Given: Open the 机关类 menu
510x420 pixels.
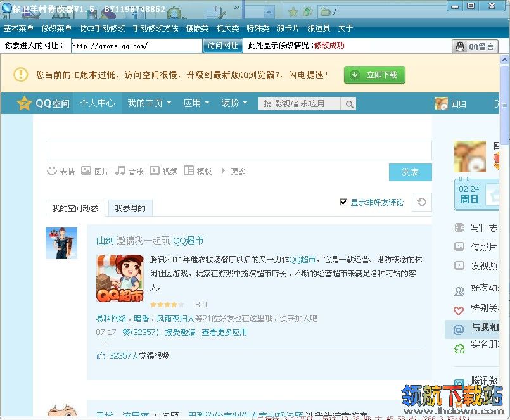Looking at the screenshot, I should 227,29.
